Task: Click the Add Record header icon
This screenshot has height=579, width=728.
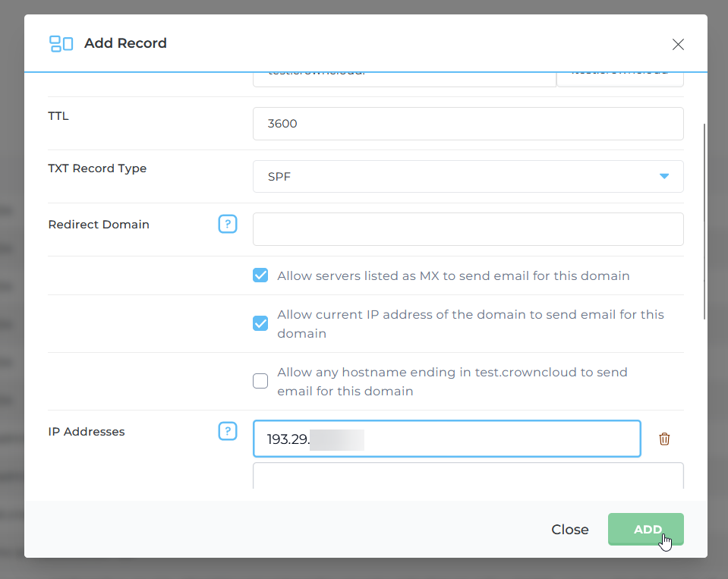Action: point(61,44)
